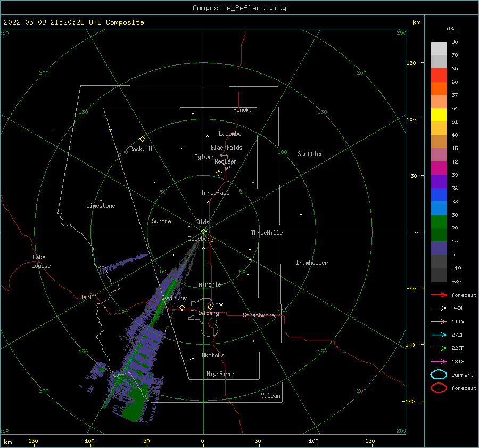Screen dimensions: 479x448
Task: Select yellow diamond marker at radar center
Action: [203, 232]
